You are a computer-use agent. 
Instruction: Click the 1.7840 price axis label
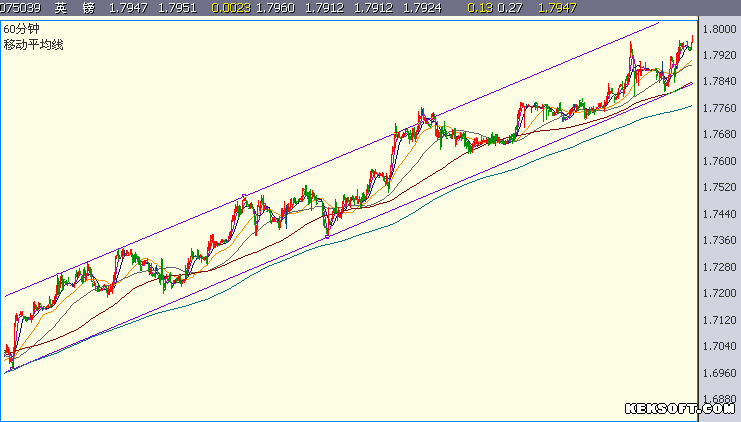(x=719, y=82)
